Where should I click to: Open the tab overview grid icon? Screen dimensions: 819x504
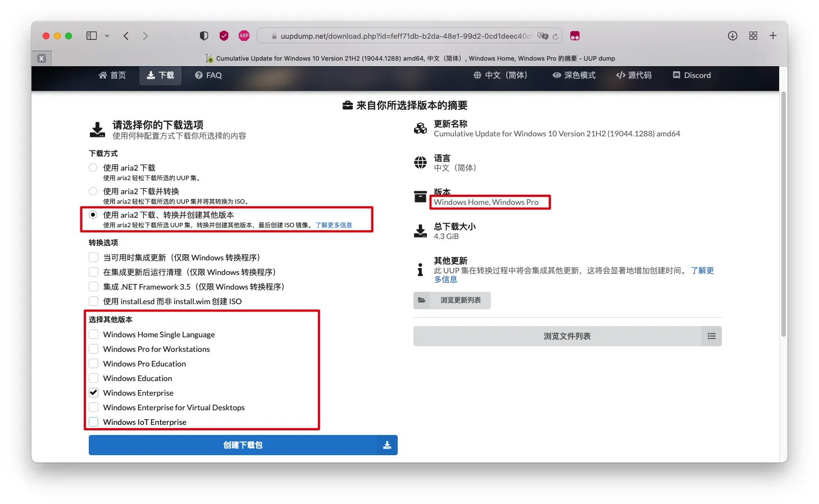click(x=753, y=36)
